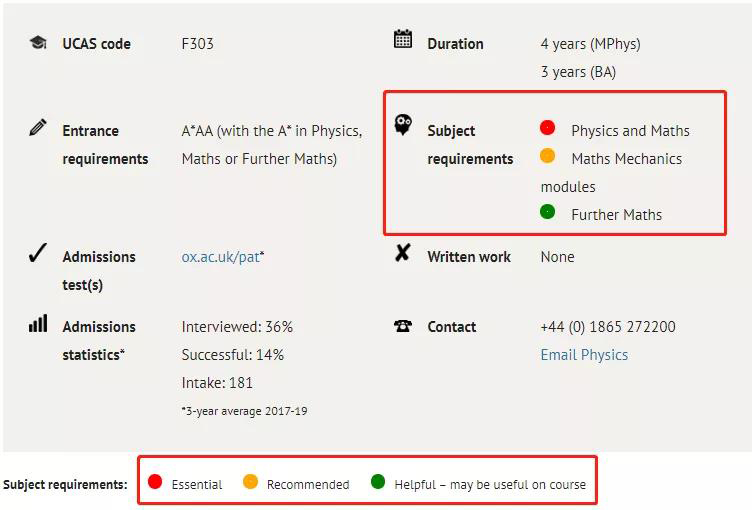Open the ox.ac.uk/pat link

[221, 257]
